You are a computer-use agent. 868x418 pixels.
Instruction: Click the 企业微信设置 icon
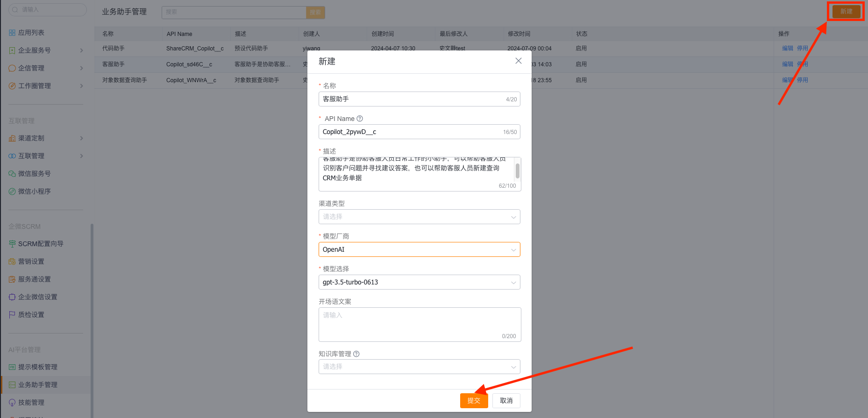point(12,297)
